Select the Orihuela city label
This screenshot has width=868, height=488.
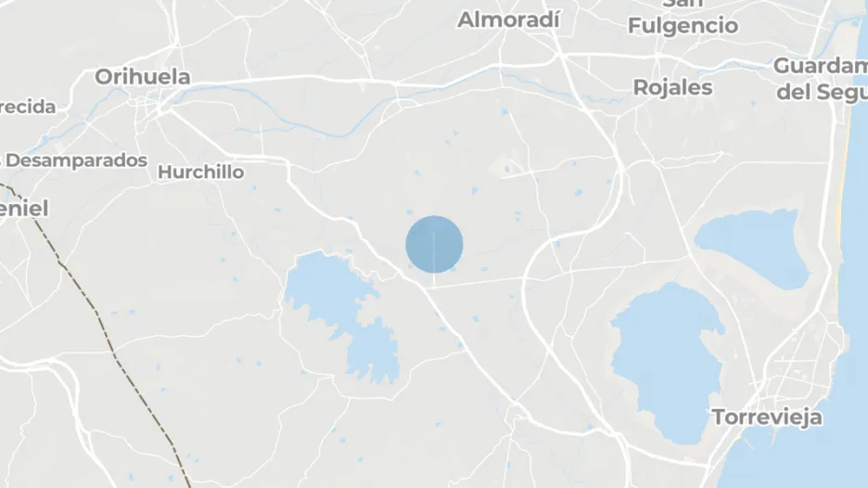(142, 77)
